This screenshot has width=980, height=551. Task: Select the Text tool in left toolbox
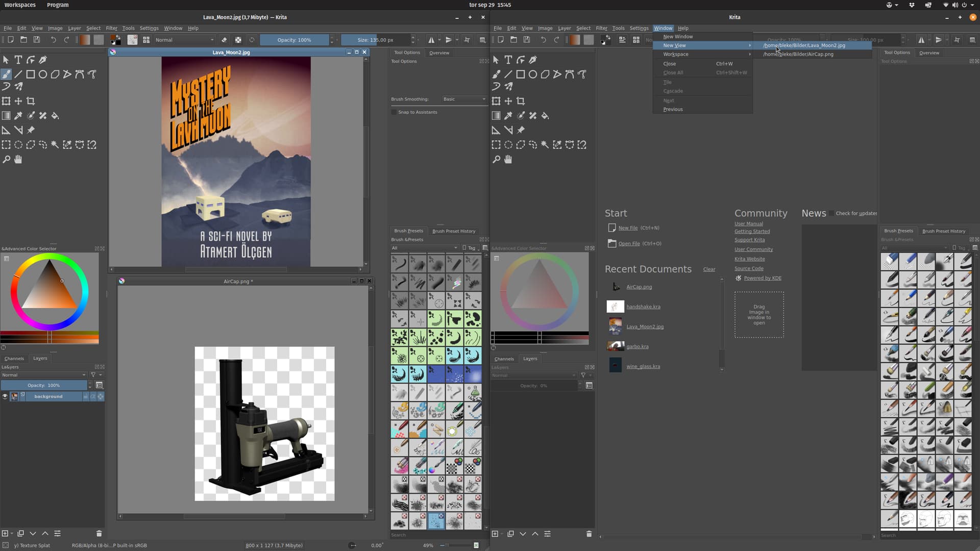[x=18, y=60]
